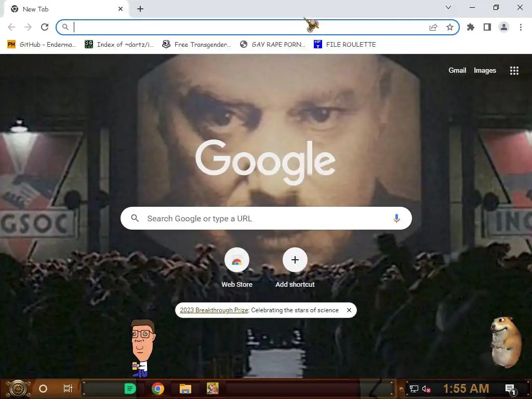
Task: Open the Chrome profile avatar menu
Action: pos(504,27)
